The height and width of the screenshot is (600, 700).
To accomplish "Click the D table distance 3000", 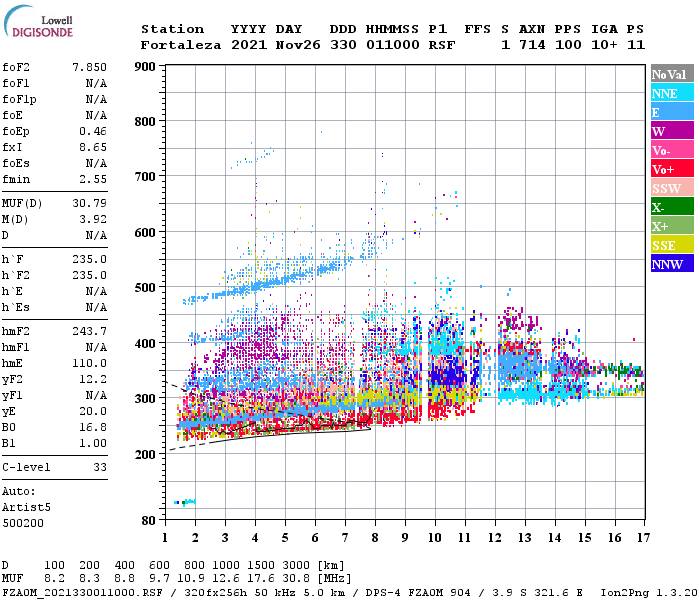I will pyautogui.click(x=296, y=566).
